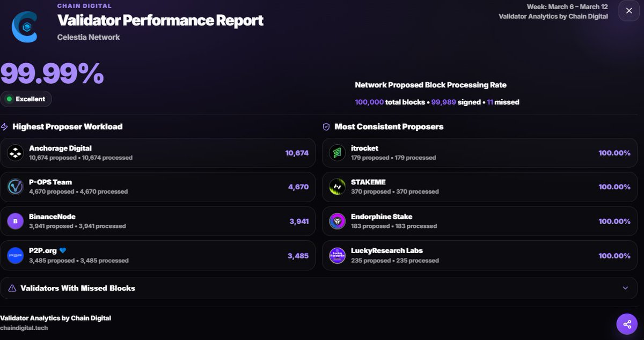Close the report with the X button

point(628,10)
